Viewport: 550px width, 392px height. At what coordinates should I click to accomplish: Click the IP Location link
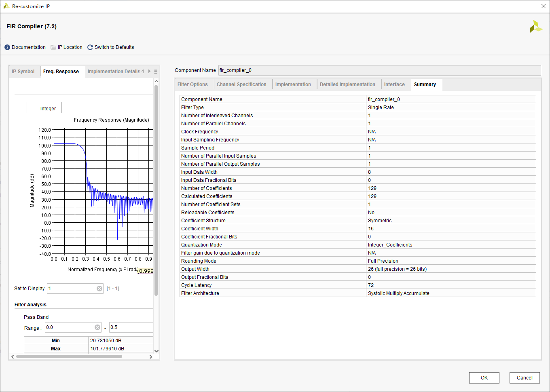point(70,47)
